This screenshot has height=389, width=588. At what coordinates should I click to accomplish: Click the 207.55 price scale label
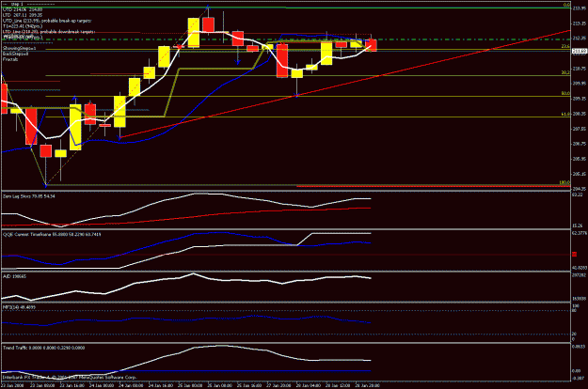coord(580,129)
